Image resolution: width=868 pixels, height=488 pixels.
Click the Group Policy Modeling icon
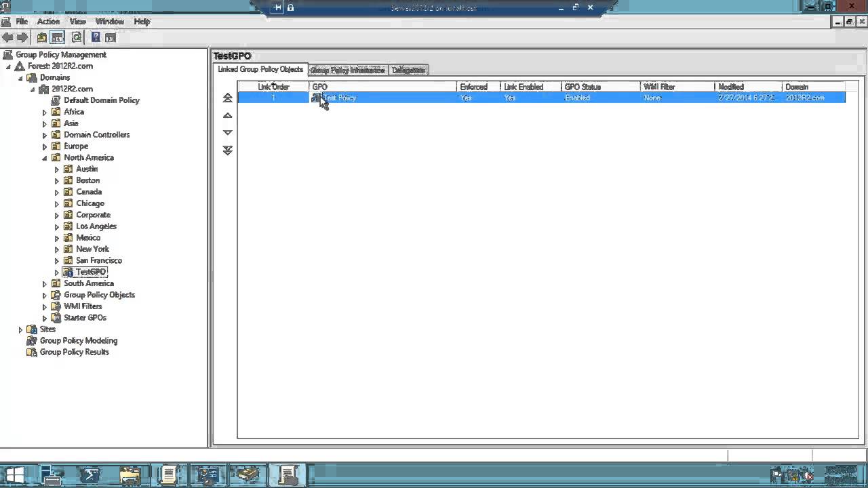pyautogui.click(x=32, y=341)
